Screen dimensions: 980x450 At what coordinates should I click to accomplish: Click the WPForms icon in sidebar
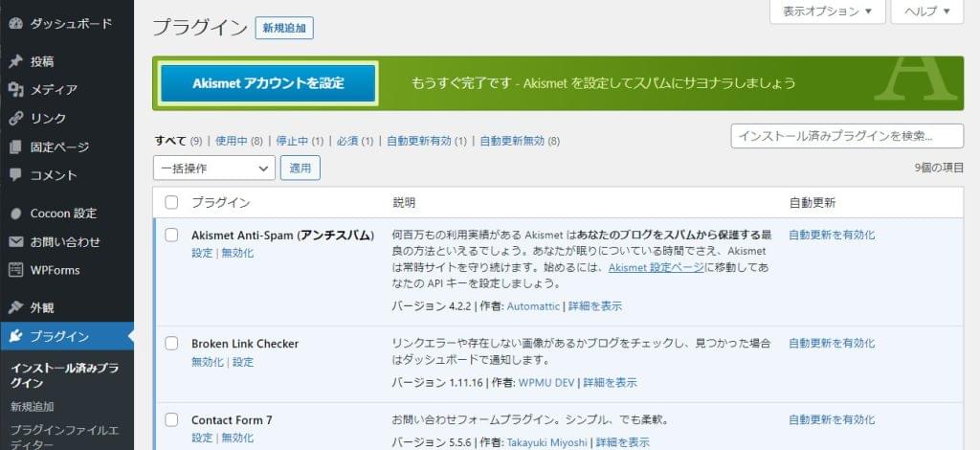tap(15, 270)
